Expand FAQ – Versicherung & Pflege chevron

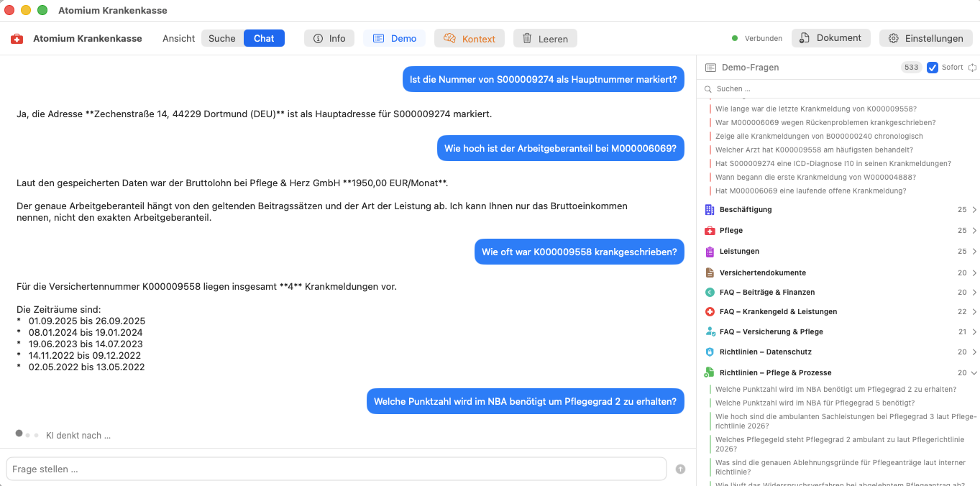pyautogui.click(x=974, y=332)
